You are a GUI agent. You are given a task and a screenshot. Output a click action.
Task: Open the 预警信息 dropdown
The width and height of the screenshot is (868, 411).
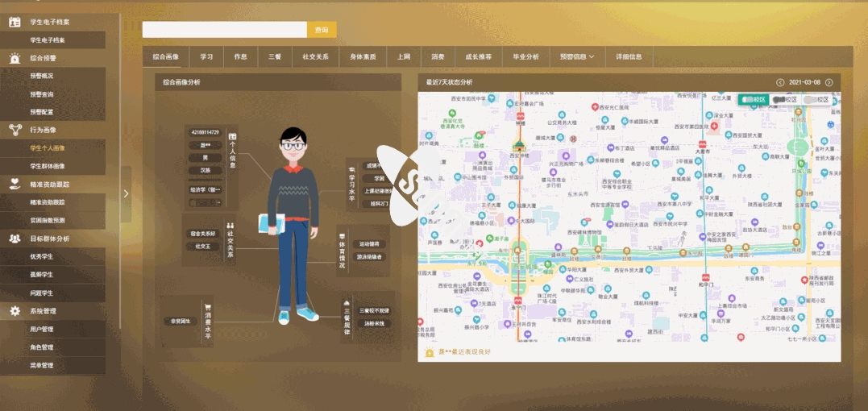577,57
